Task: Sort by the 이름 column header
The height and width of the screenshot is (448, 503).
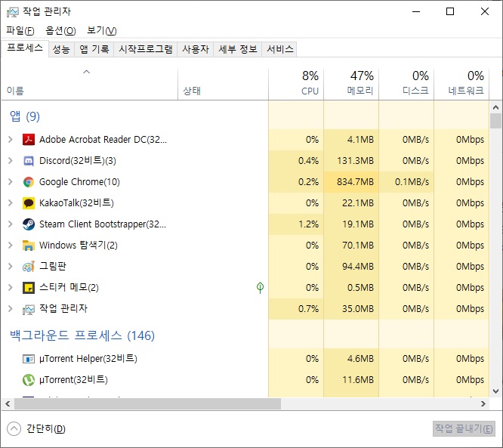Action: (90, 84)
